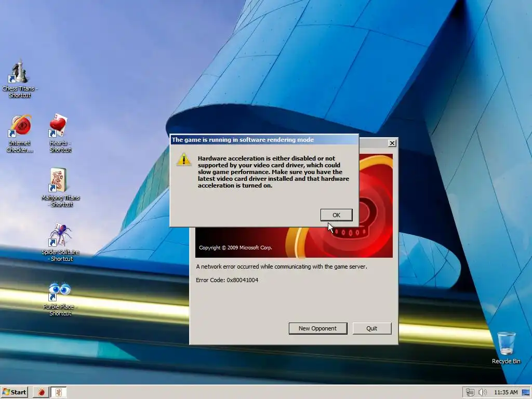Click the network error occurred message
Viewport: 532px width, 399px height.
click(x=282, y=267)
